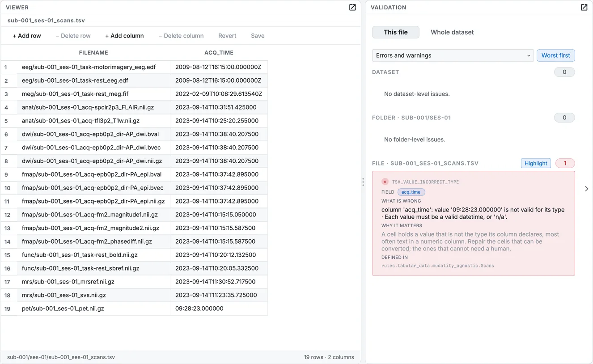Select cell eeg/sub-001_ses-01_task-motorimagery_eeg.edf
Screen dimensions: 593x364
93,67
